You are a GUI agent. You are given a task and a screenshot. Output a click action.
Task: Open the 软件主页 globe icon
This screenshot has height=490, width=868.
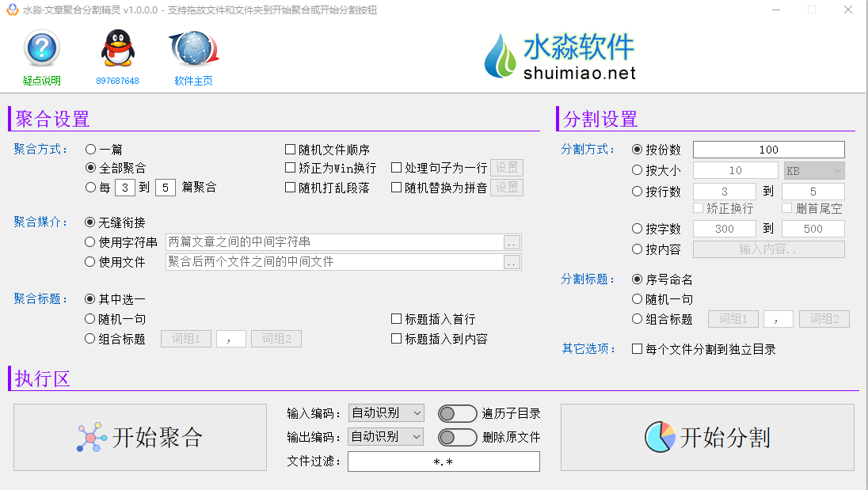(x=194, y=48)
